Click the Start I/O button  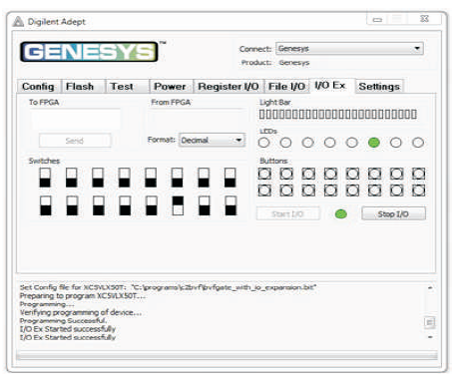[x=288, y=214]
